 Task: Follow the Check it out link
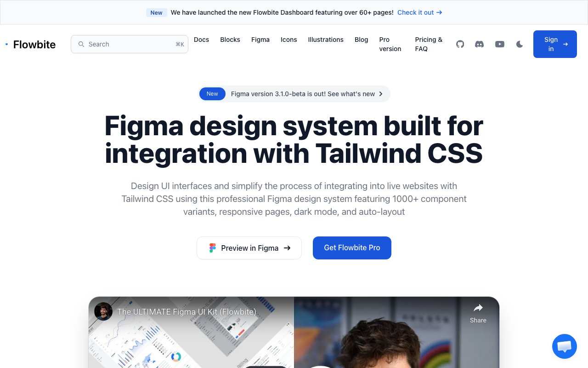tap(420, 12)
